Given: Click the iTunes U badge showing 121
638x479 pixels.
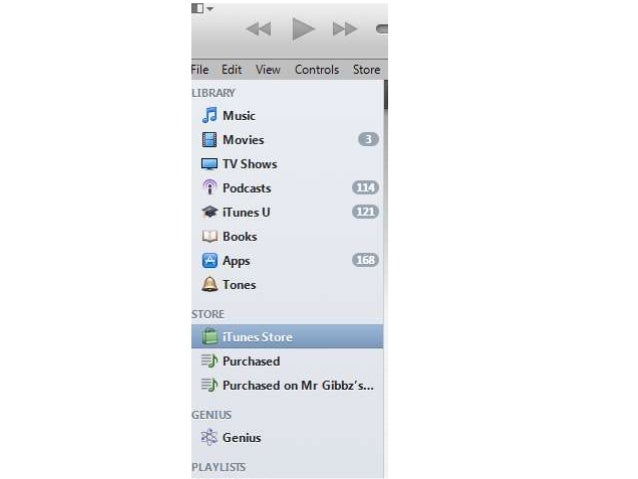Looking at the screenshot, I should pos(365,212).
